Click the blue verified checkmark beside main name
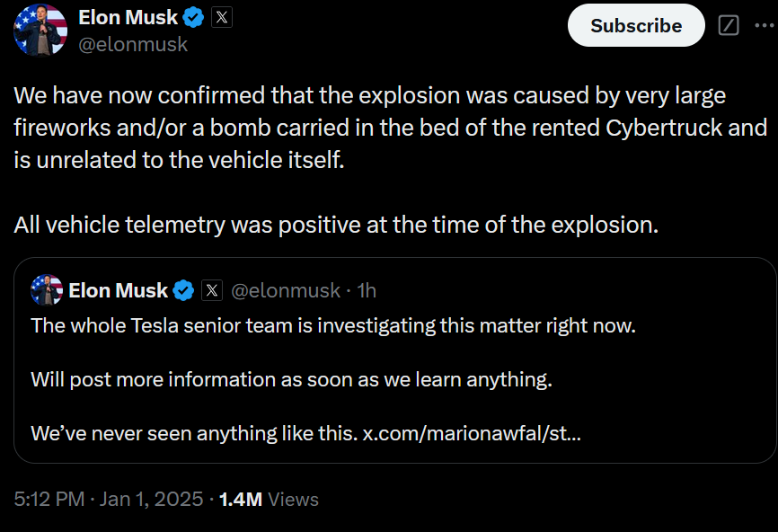Image resolution: width=778 pixels, height=532 pixels. (x=193, y=18)
